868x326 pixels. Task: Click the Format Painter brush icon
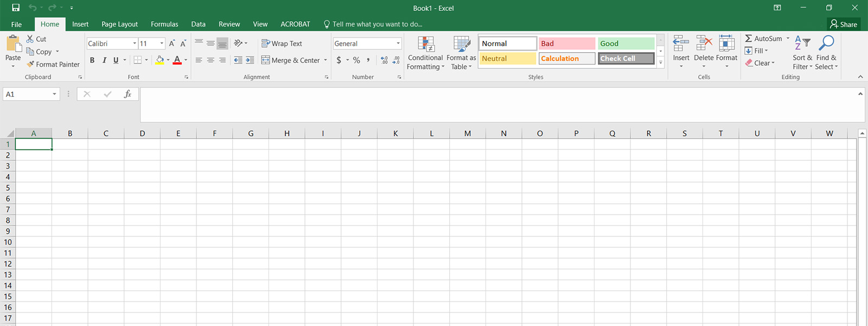(30, 64)
